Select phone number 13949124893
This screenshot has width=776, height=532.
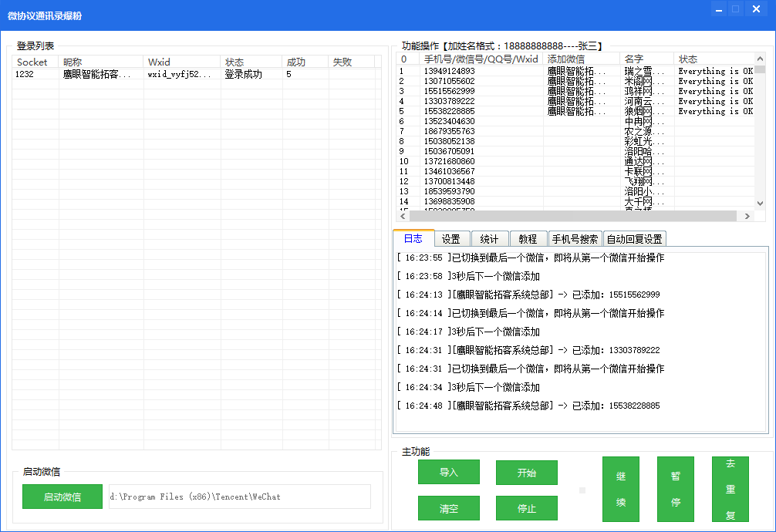(x=450, y=71)
